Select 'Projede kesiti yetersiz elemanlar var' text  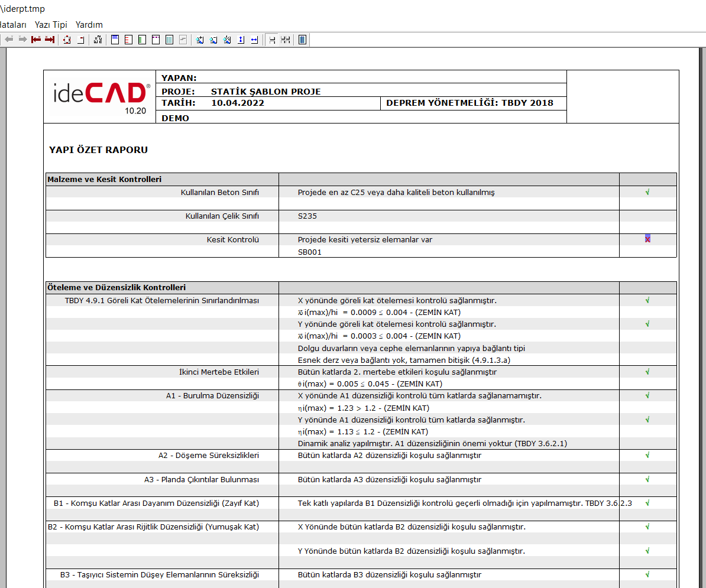tap(365, 240)
